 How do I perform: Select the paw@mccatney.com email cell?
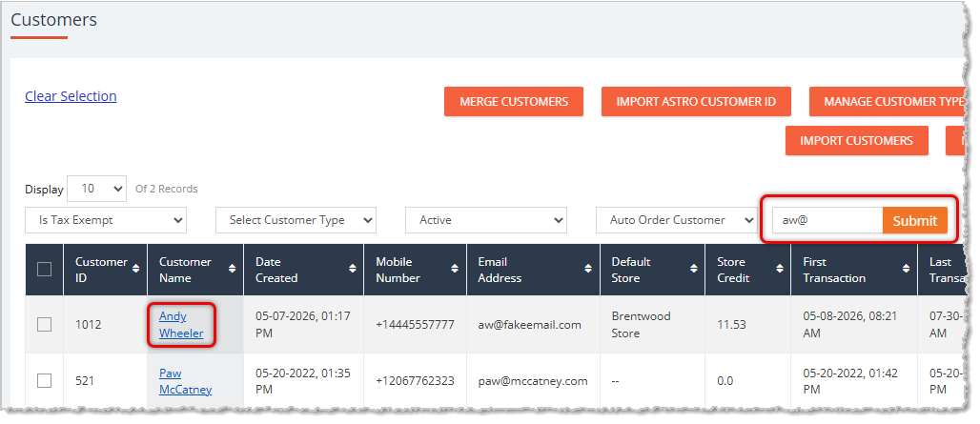[x=533, y=381]
